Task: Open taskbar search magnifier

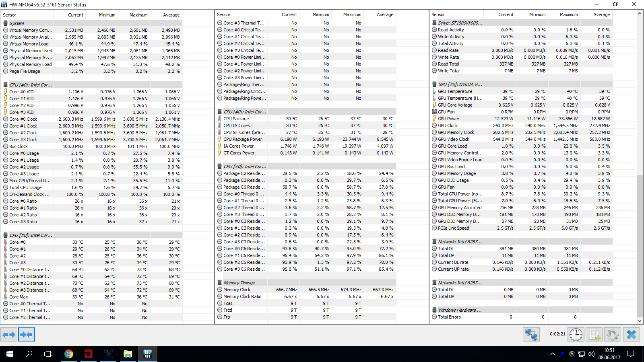Action: pyautogui.click(x=29, y=354)
